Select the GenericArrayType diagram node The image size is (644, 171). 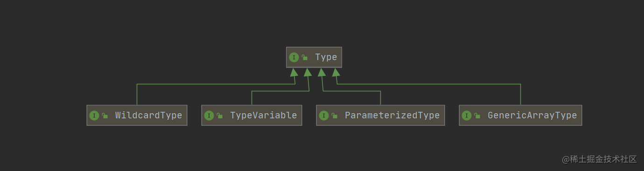point(520,116)
